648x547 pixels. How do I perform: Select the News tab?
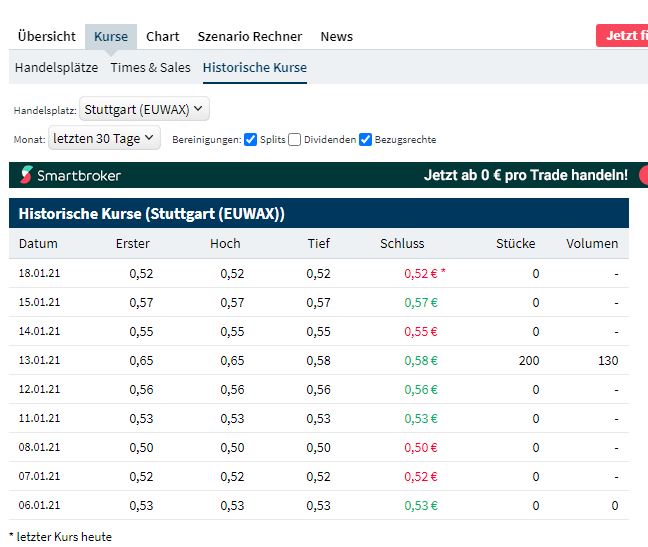point(336,36)
